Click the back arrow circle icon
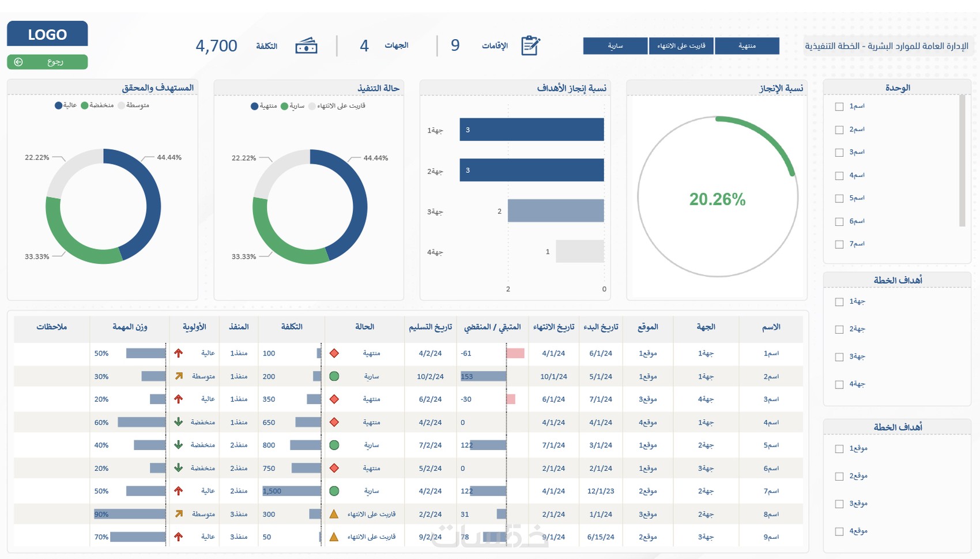Image resolution: width=980 pixels, height=559 pixels. [18, 62]
